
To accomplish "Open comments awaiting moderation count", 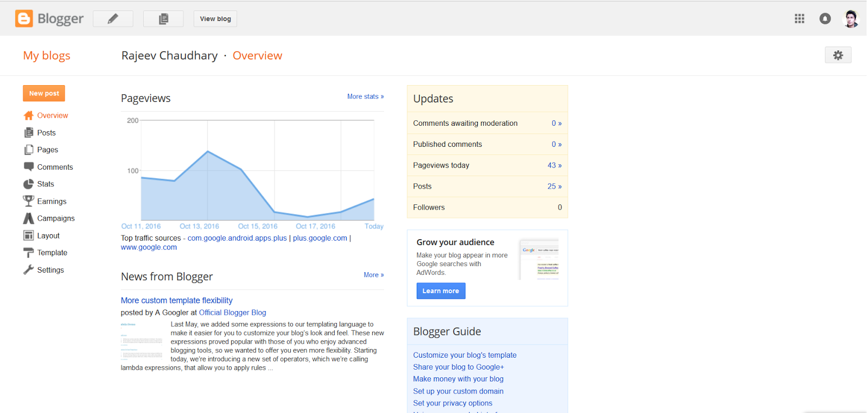I will pyautogui.click(x=557, y=123).
